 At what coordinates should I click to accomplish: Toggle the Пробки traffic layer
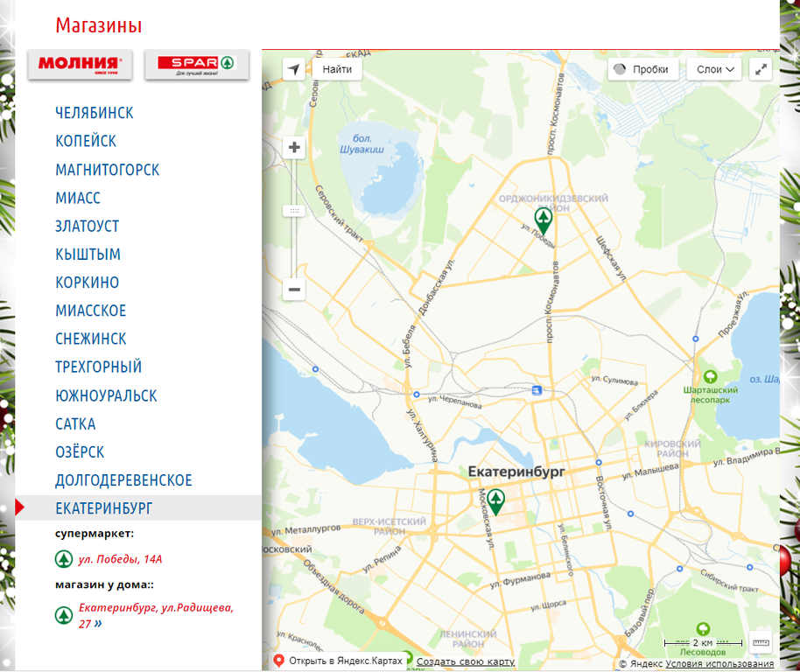(642, 69)
